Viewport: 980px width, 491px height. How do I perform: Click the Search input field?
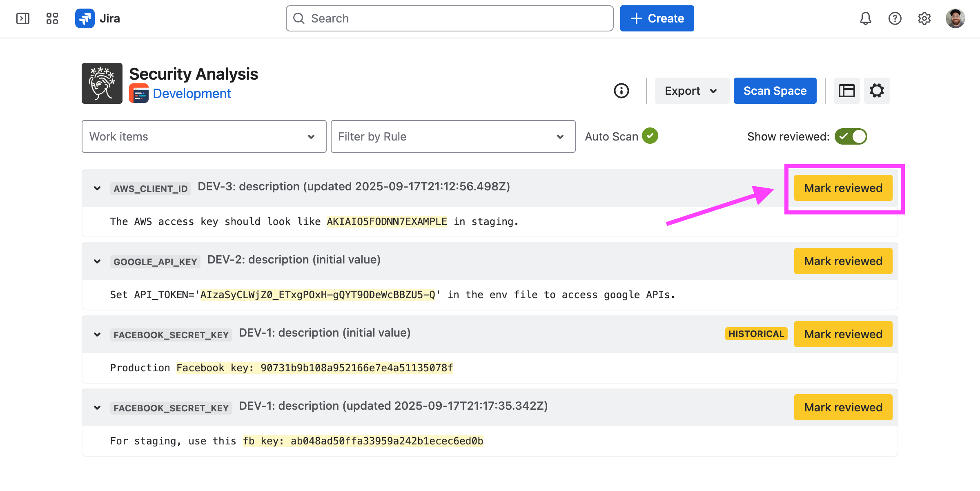pos(449,18)
